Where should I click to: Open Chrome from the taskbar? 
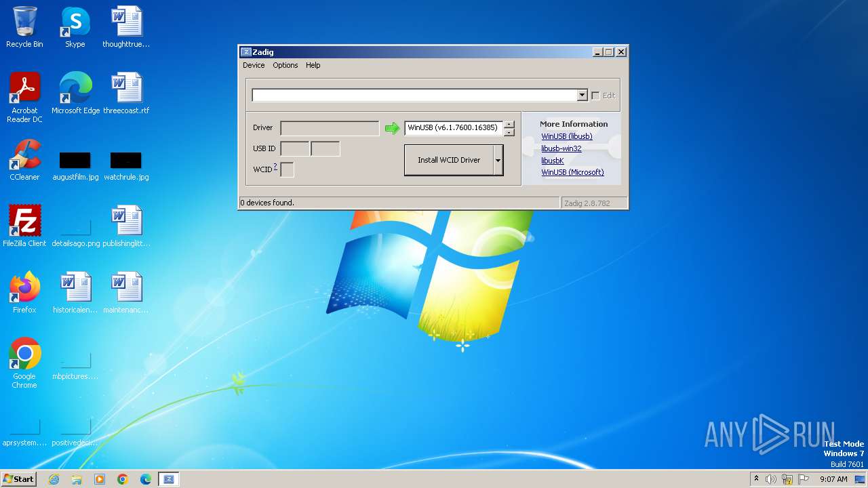(123, 479)
